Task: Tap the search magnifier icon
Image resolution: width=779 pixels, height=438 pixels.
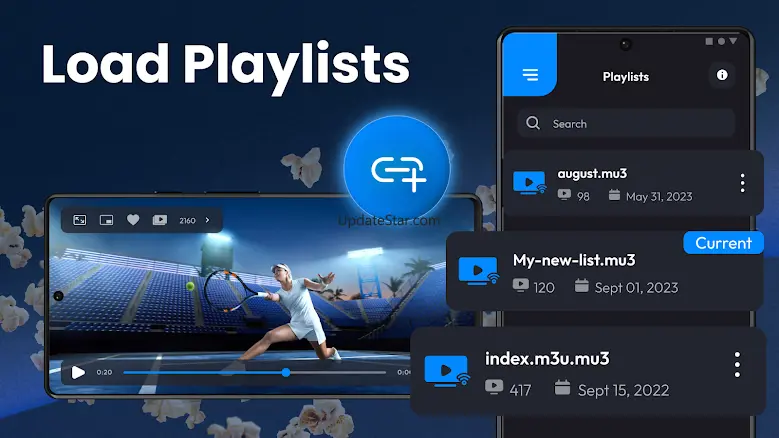Action: click(x=533, y=123)
